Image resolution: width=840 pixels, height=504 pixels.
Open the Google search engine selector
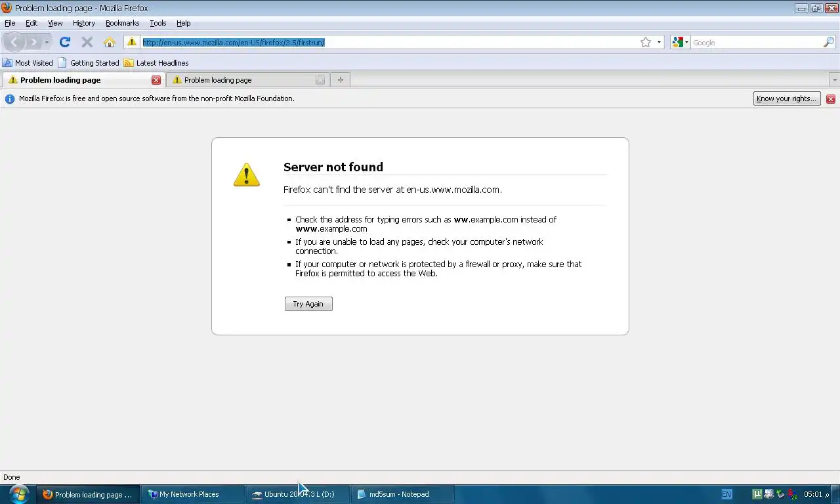680,42
